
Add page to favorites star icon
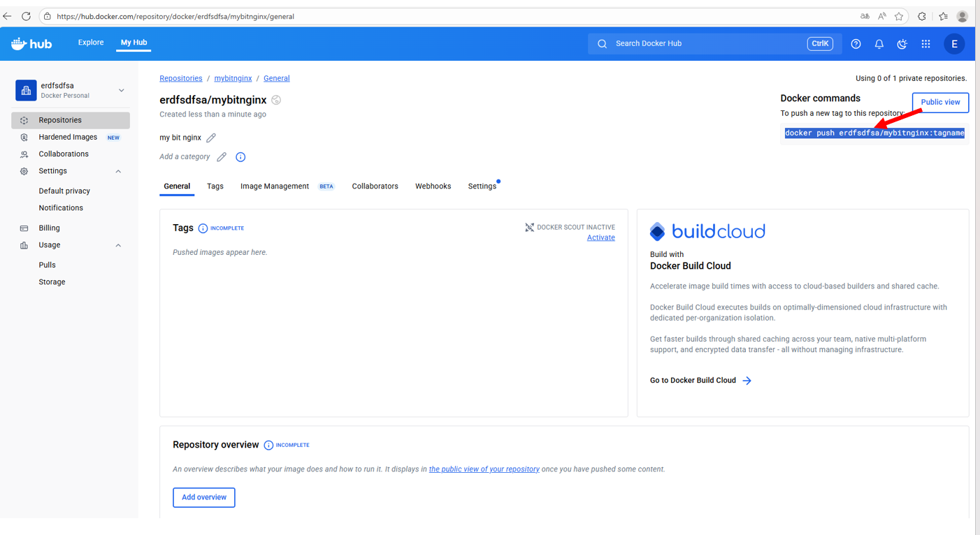(899, 16)
